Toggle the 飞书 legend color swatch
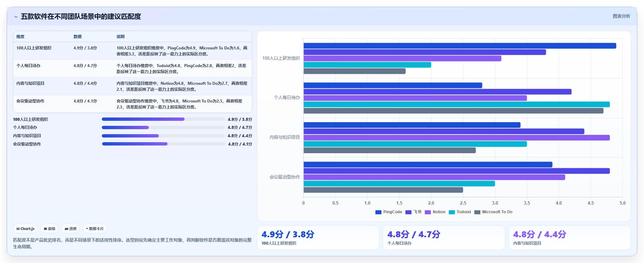Screen dimensions: 644x263 click(x=408, y=212)
